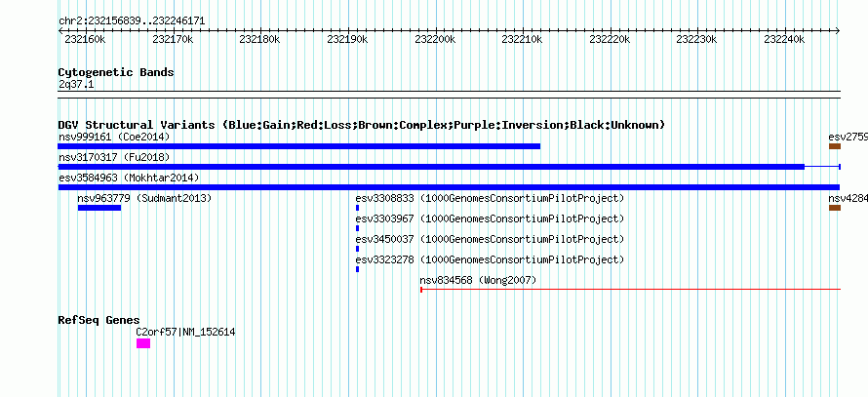Open the nsv3170317 (Fu2018) label
The width and height of the screenshot is (868, 397).
pos(114,157)
